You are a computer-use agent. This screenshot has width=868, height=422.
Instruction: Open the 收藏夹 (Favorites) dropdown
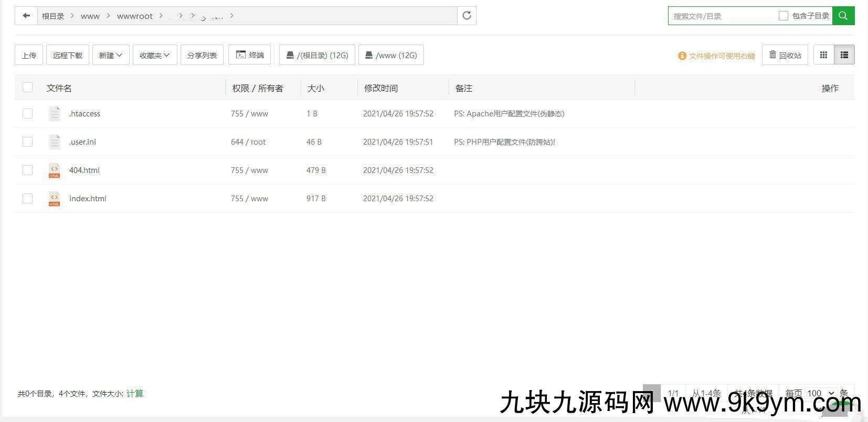pyautogui.click(x=154, y=55)
